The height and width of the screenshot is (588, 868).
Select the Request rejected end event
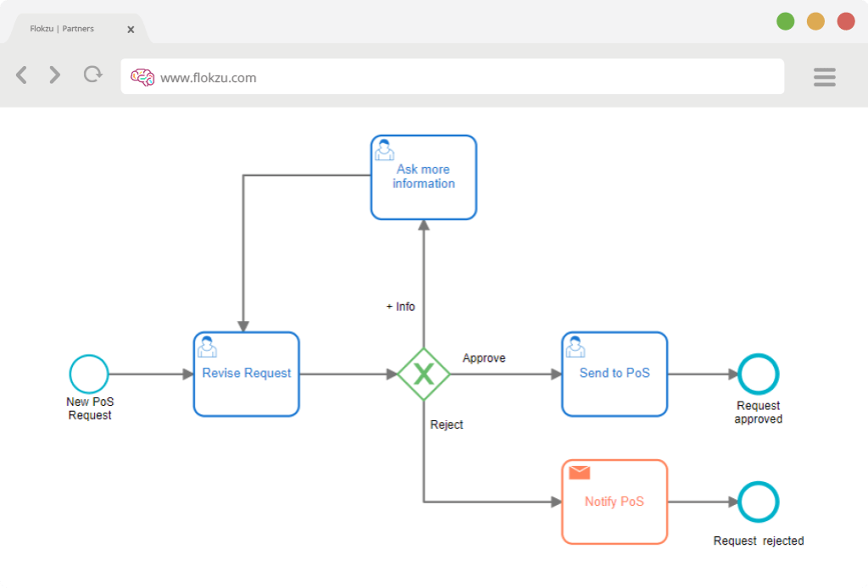click(759, 502)
